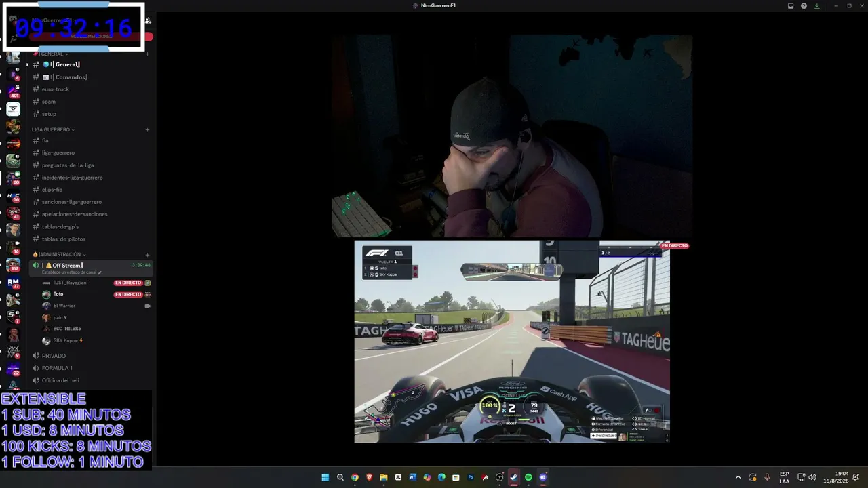Open the fia channel
This screenshot has width=868, height=488.
[92, 140]
